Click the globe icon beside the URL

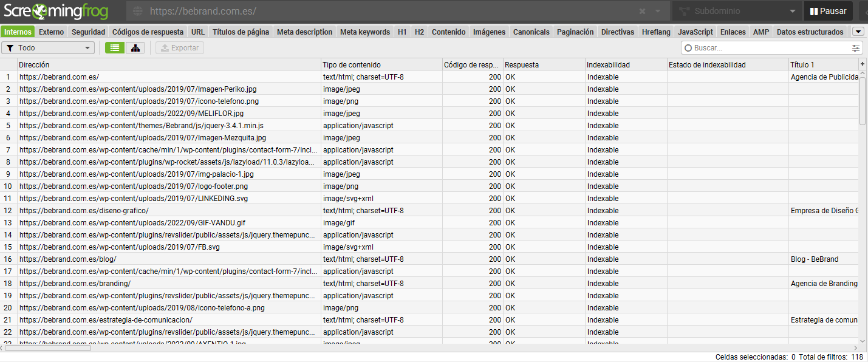click(138, 11)
